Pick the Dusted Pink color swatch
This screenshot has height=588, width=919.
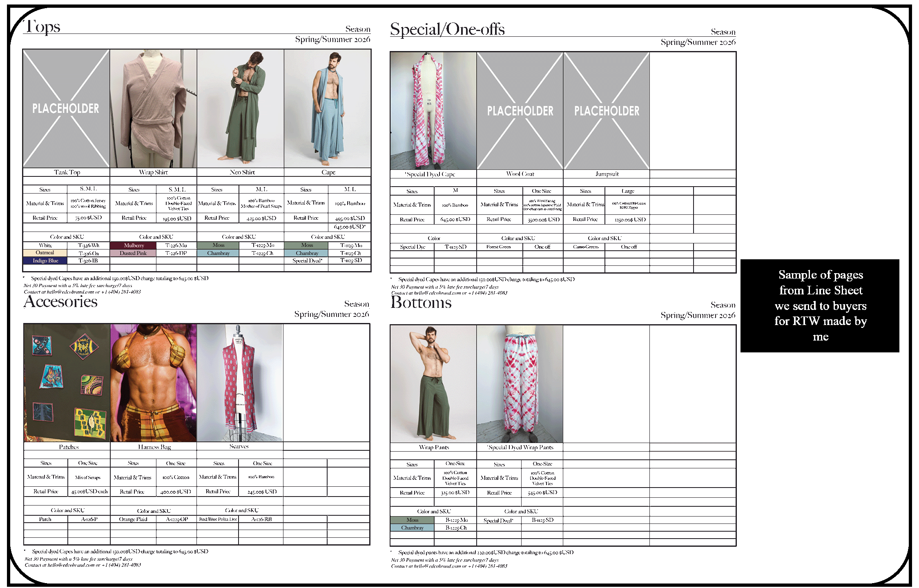pyautogui.click(x=133, y=253)
